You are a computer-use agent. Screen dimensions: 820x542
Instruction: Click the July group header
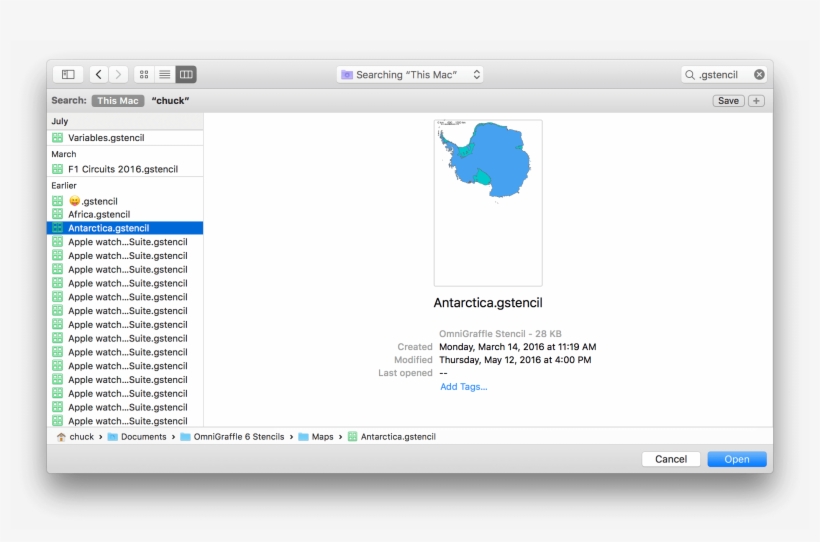coord(125,121)
